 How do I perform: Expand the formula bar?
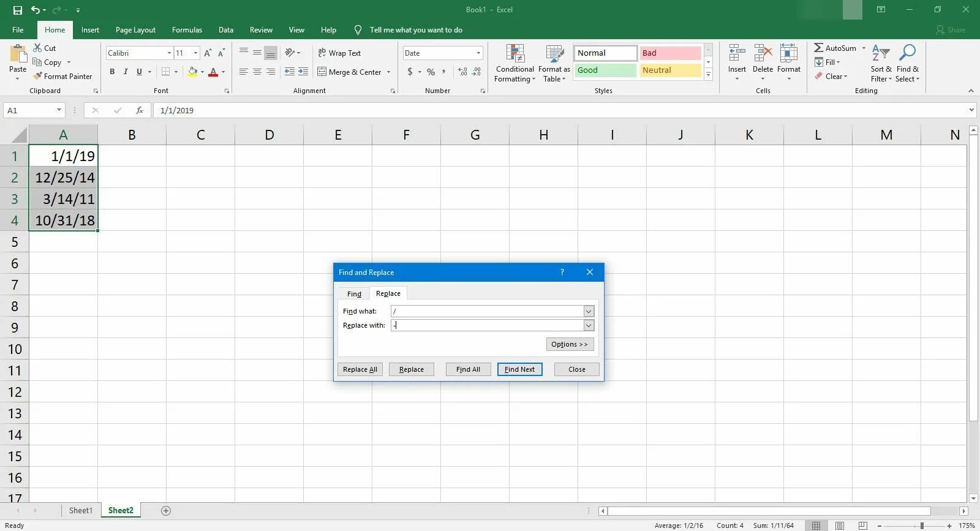point(971,110)
